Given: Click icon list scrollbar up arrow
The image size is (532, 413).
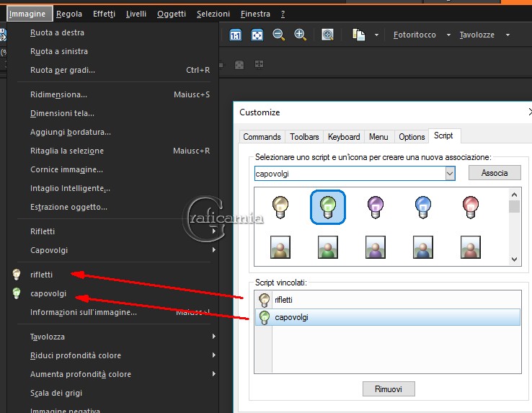Looking at the screenshot, I should [x=515, y=195].
